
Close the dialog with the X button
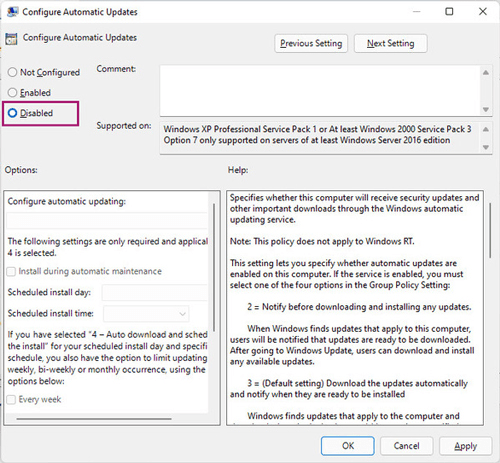tap(483, 12)
